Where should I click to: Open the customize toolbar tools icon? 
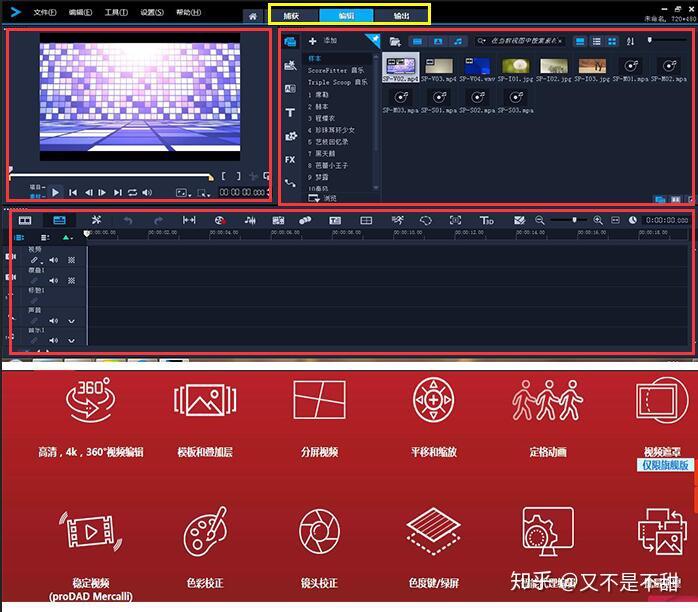(x=96, y=220)
